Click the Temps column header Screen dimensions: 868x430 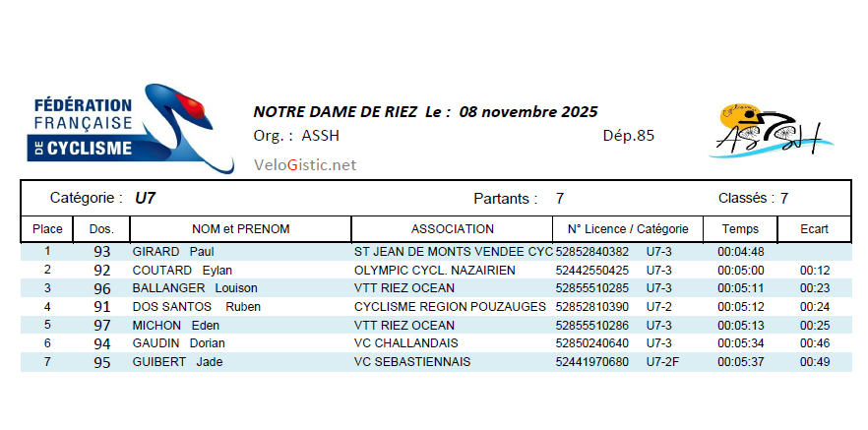click(x=740, y=229)
